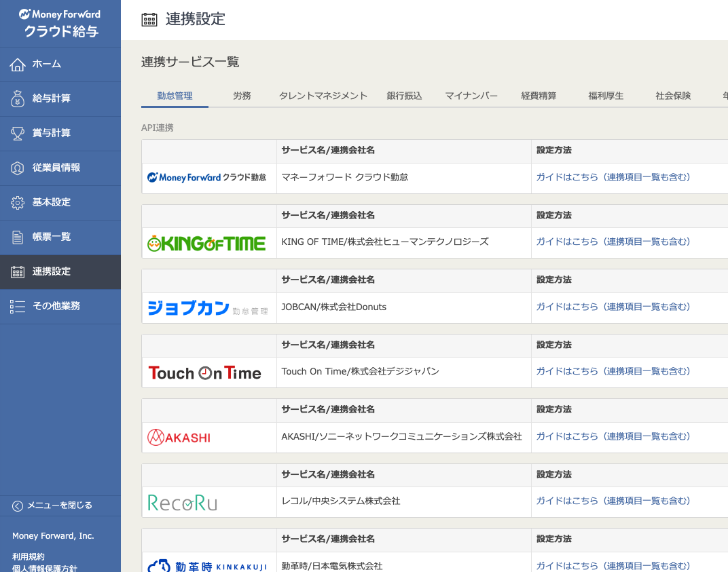Click the 従業員情報 person icon

pyautogui.click(x=18, y=168)
